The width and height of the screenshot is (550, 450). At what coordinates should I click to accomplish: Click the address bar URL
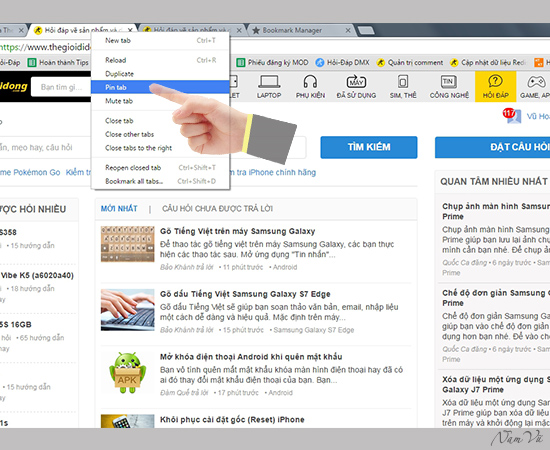tap(46, 47)
